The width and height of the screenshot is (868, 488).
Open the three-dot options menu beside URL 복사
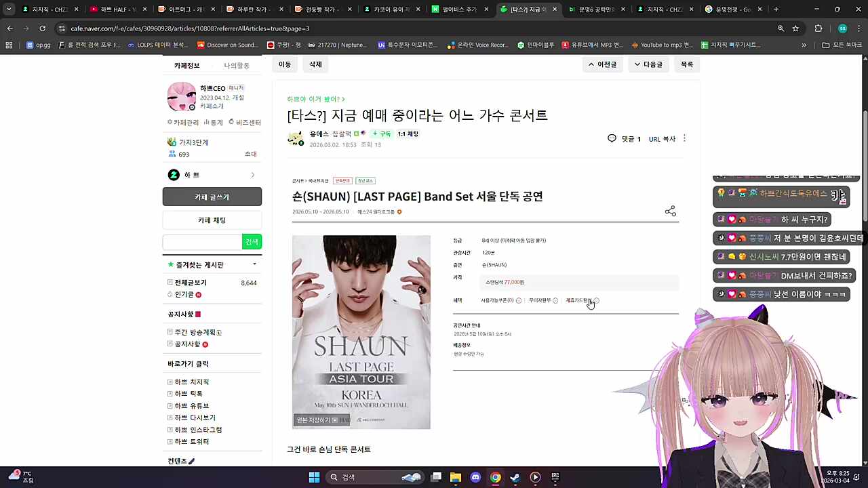pos(684,138)
